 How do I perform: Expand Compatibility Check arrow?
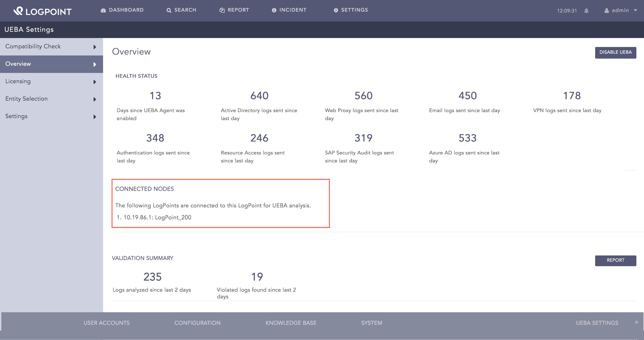point(95,47)
